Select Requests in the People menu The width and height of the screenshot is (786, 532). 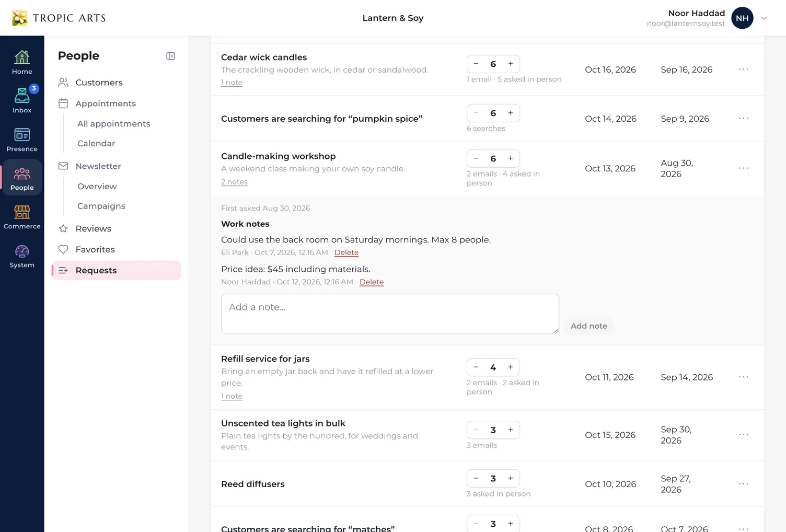[x=116, y=270]
